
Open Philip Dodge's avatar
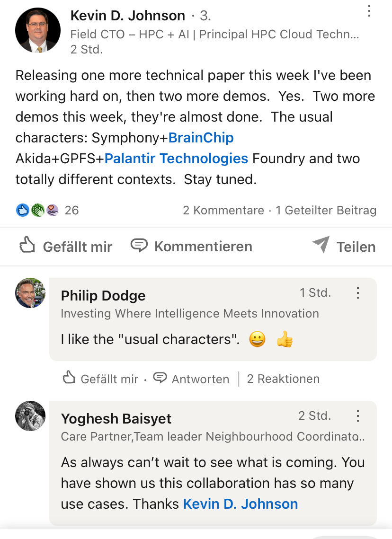point(30,293)
